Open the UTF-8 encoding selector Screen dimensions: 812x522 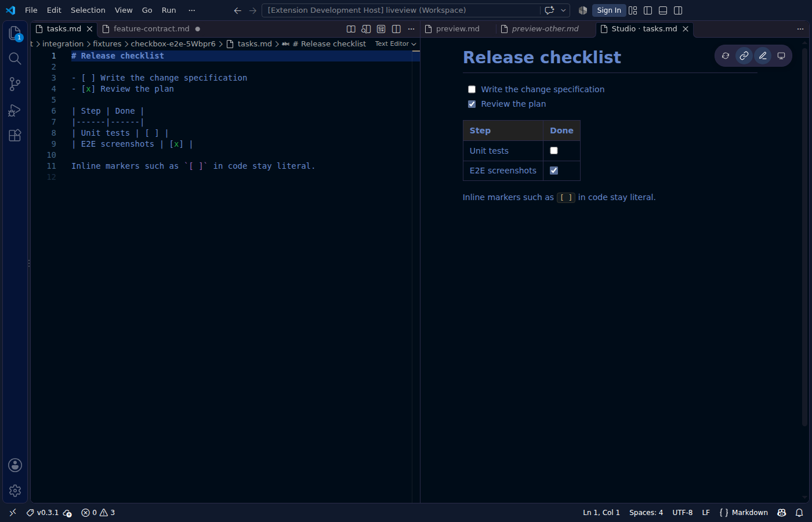[682, 513]
